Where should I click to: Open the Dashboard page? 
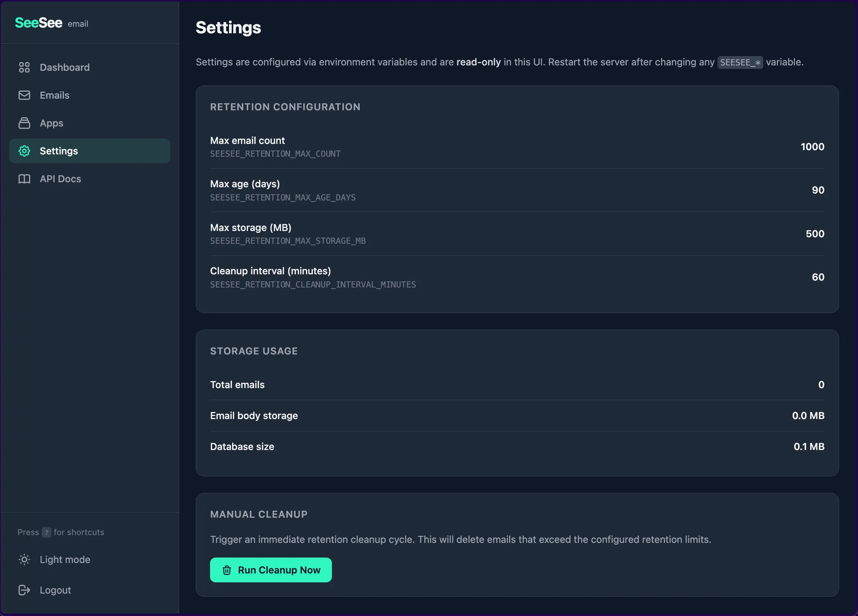64,67
